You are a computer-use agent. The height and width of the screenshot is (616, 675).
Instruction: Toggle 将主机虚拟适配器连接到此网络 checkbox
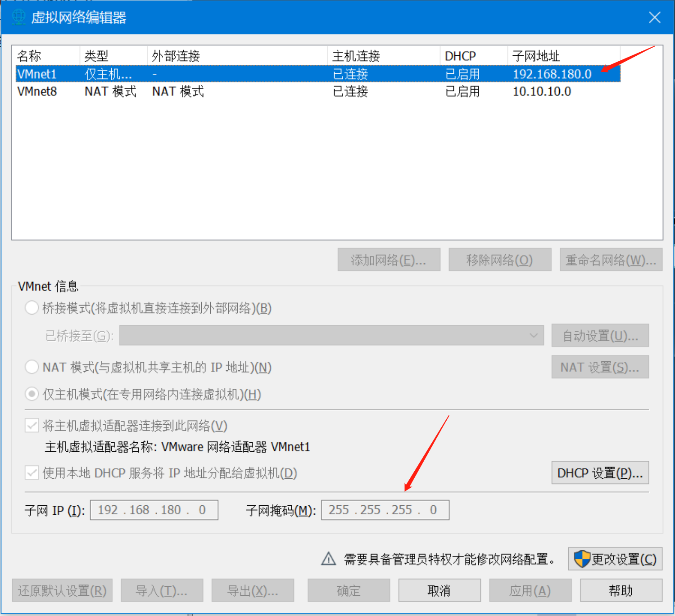pos(32,425)
